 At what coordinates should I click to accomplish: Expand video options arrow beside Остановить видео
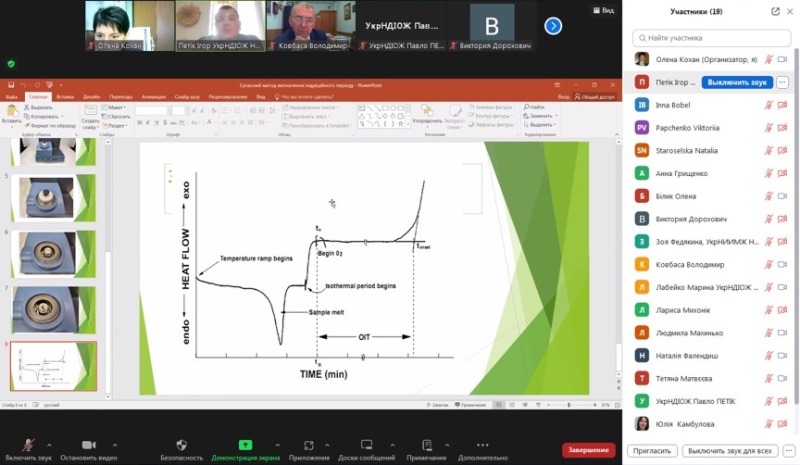point(115,445)
